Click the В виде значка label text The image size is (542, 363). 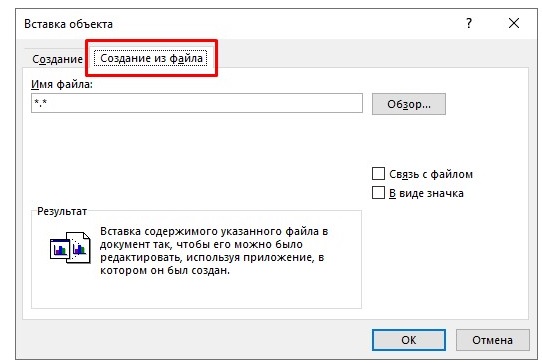[x=426, y=193]
